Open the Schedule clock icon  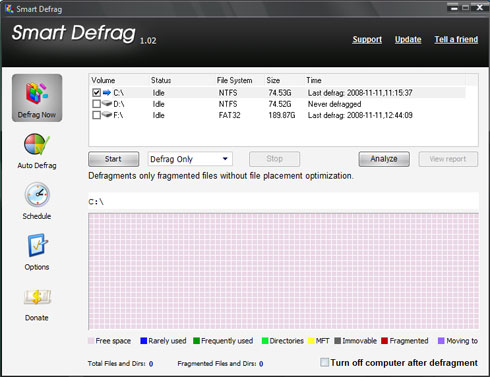click(37, 195)
